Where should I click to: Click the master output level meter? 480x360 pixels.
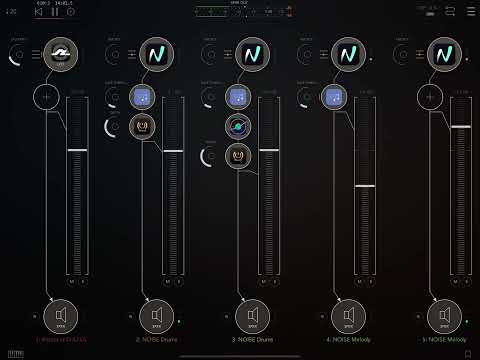(244, 12)
